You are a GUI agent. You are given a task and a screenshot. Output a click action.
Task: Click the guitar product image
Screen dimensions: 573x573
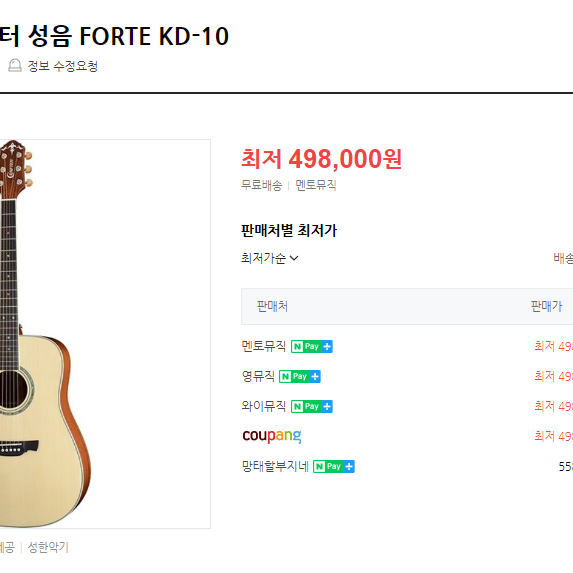click(105, 334)
